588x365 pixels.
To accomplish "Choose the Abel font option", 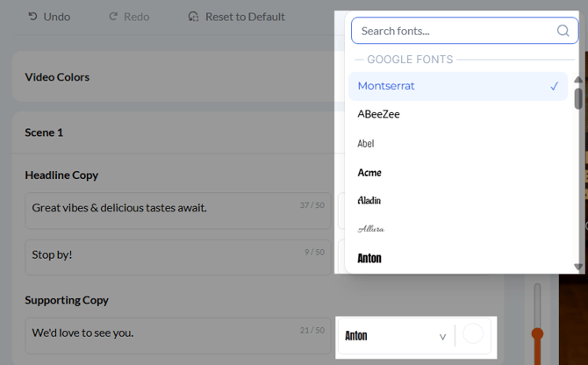I will point(366,143).
